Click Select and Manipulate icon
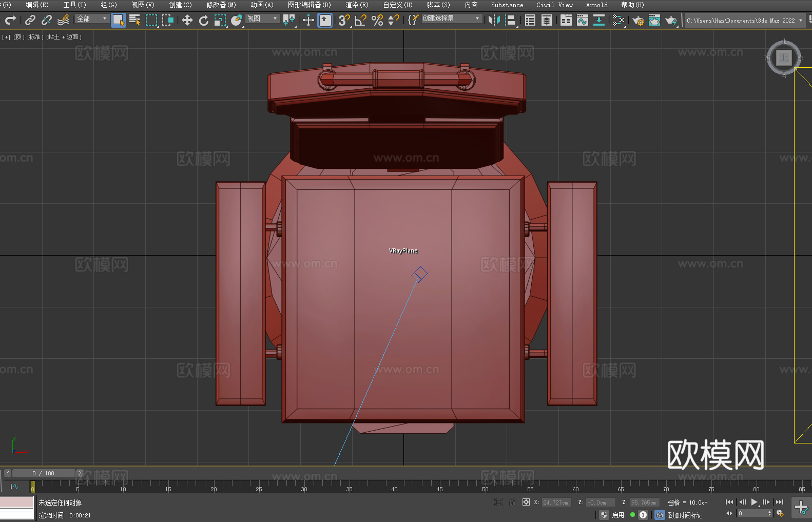The image size is (812, 522). [x=308, y=20]
